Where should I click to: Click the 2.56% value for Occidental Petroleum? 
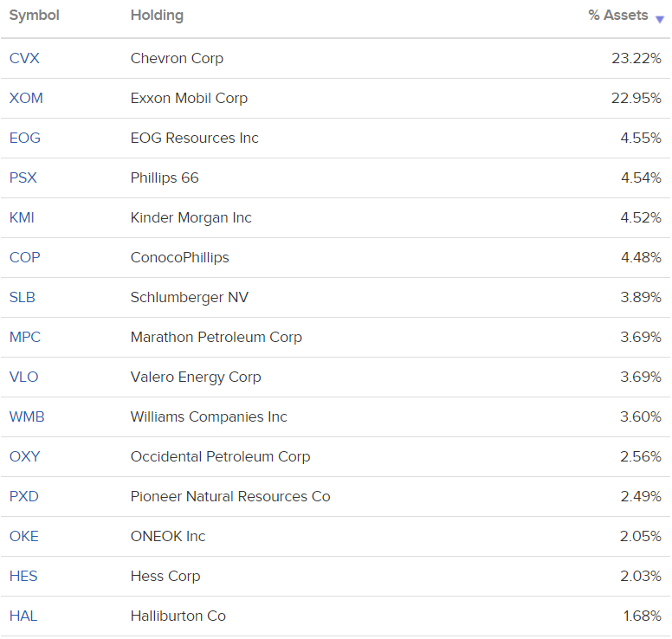pos(641,457)
